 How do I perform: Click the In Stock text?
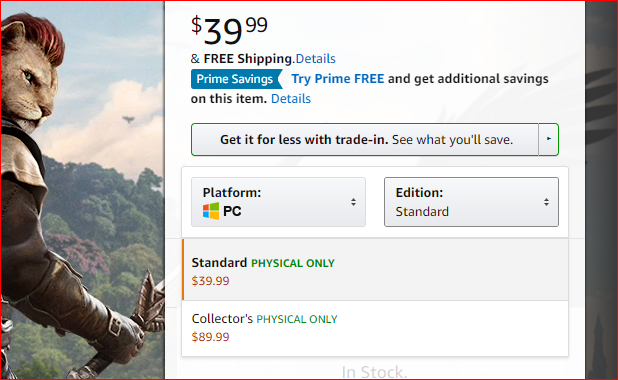(x=374, y=372)
